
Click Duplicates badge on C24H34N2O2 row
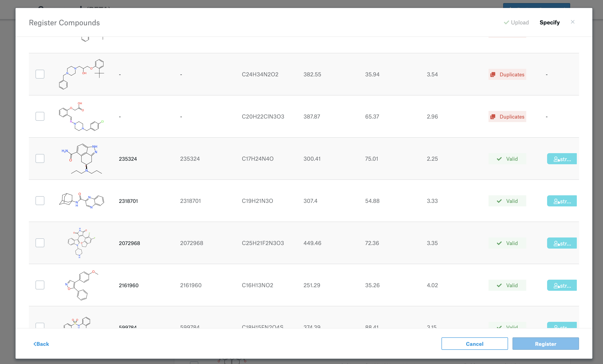pos(507,74)
